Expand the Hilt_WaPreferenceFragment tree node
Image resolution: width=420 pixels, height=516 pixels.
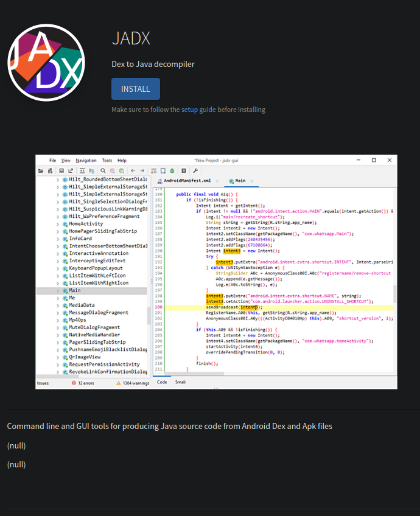coord(58,217)
